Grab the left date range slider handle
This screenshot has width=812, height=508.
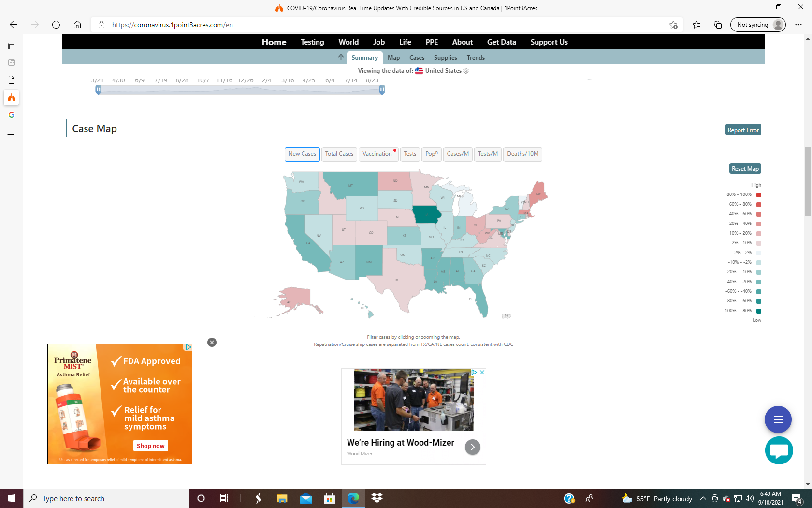click(x=99, y=90)
